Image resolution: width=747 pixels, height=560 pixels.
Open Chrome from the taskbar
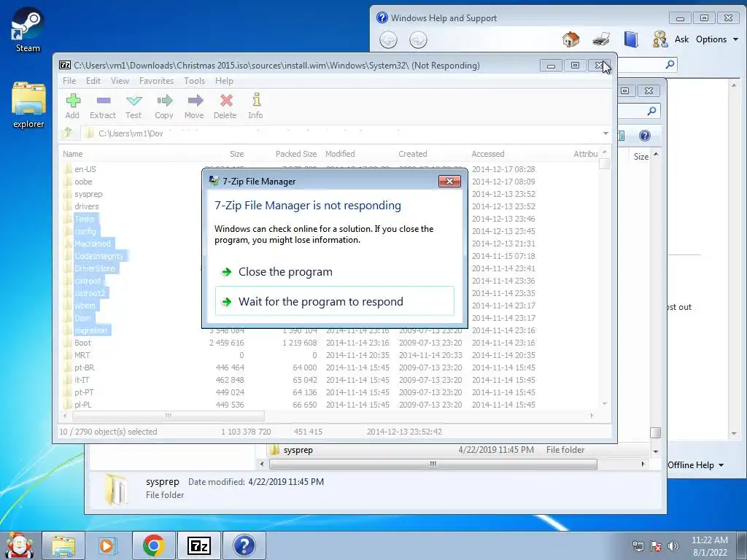pyautogui.click(x=153, y=545)
